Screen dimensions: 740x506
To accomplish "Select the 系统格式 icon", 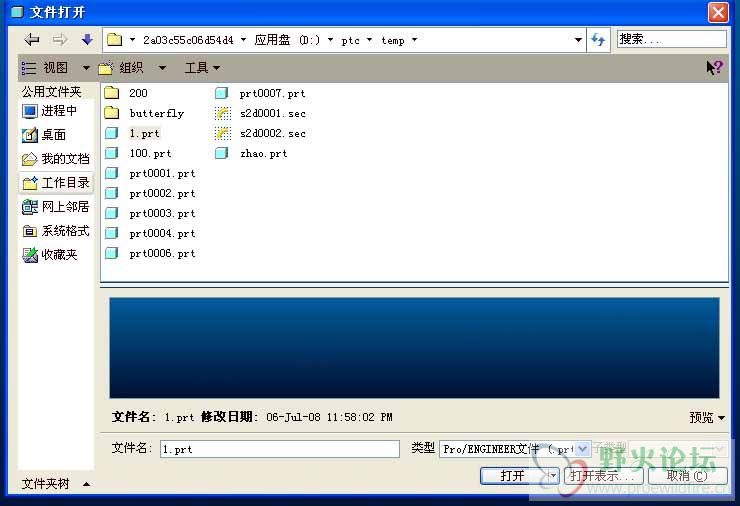I will pos(30,231).
